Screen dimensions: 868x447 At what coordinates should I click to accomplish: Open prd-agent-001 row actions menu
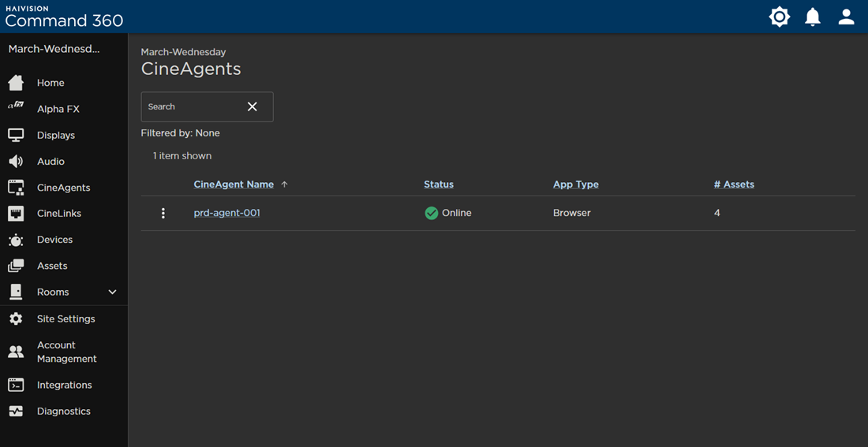(163, 214)
